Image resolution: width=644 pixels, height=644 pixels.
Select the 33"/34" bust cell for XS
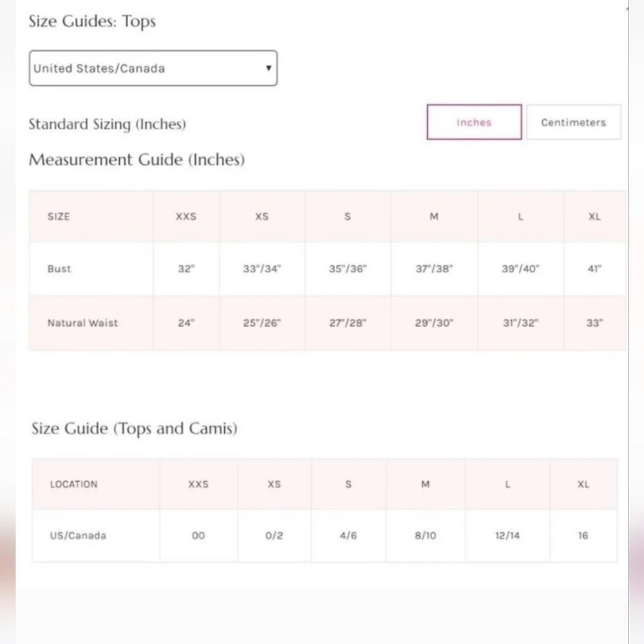(262, 269)
